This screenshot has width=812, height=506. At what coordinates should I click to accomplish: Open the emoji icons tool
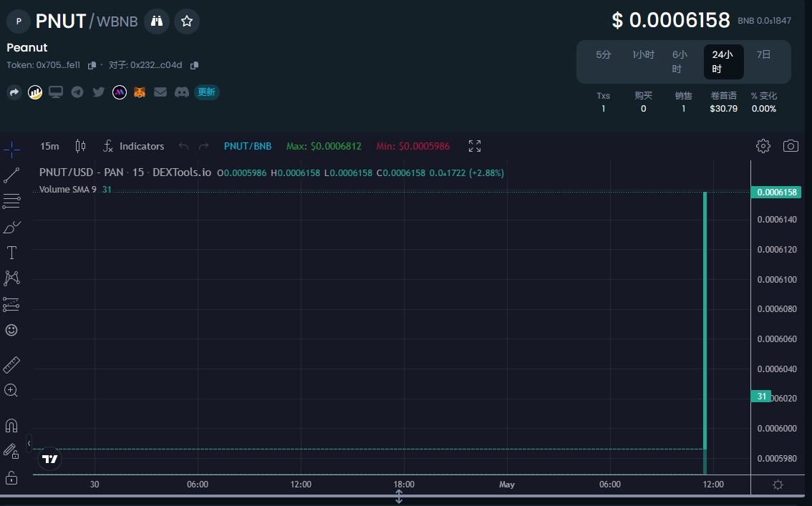tap(11, 330)
